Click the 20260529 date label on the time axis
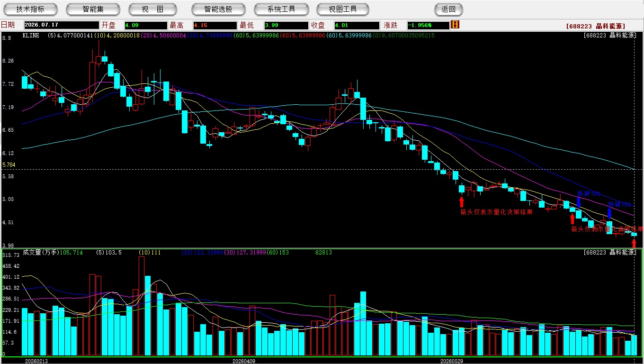 (452, 361)
